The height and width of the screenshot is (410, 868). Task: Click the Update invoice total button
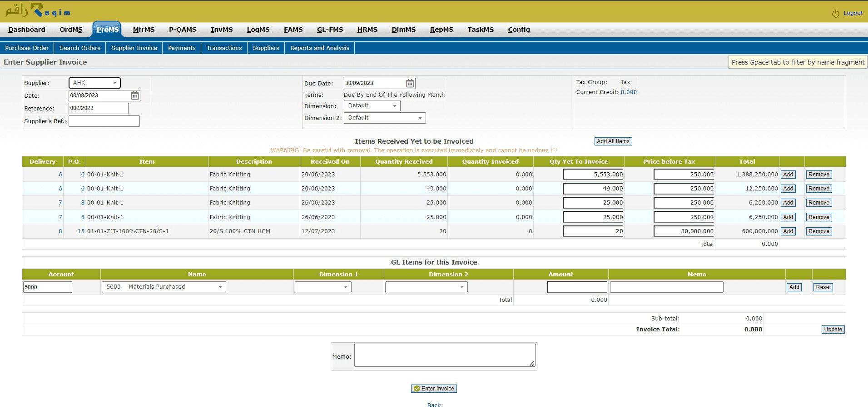coord(833,330)
